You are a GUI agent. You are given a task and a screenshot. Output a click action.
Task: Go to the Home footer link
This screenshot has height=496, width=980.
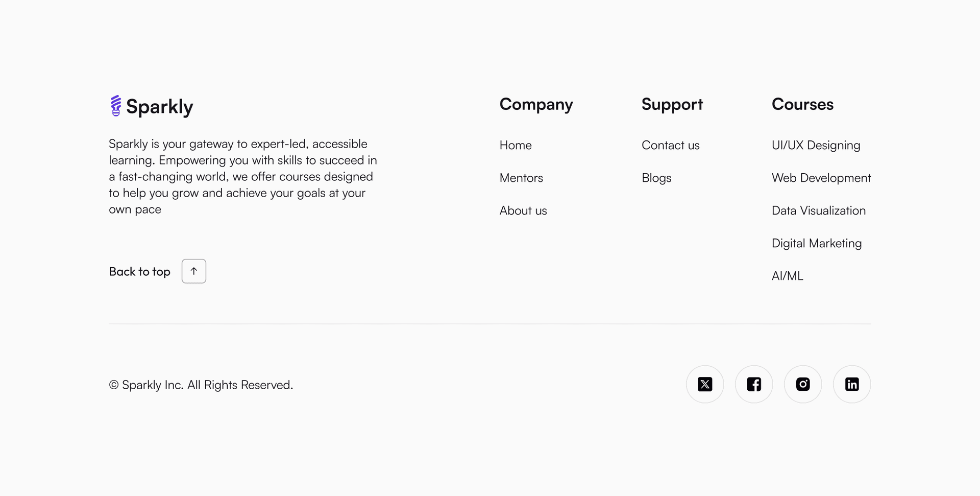click(516, 145)
